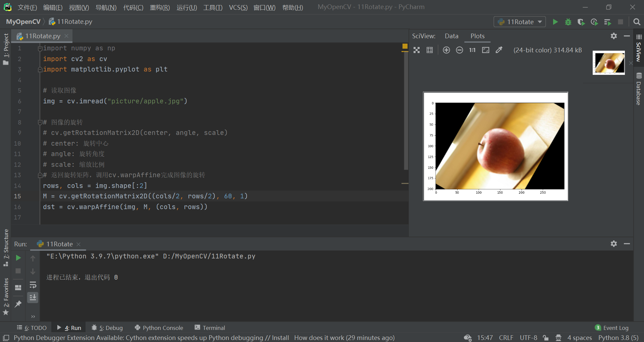
Task: Toggle soft-wrap in the run console
Action: (33, 285)
